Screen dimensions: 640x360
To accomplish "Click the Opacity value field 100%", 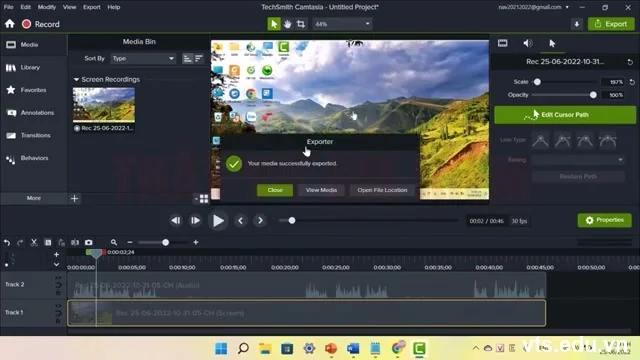I will click(613, 95).
